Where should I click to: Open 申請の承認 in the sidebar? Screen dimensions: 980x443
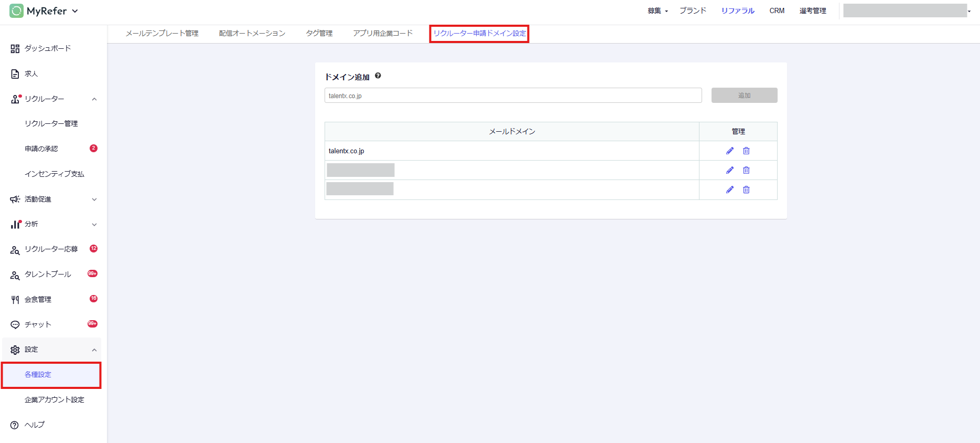coord(41,149)
